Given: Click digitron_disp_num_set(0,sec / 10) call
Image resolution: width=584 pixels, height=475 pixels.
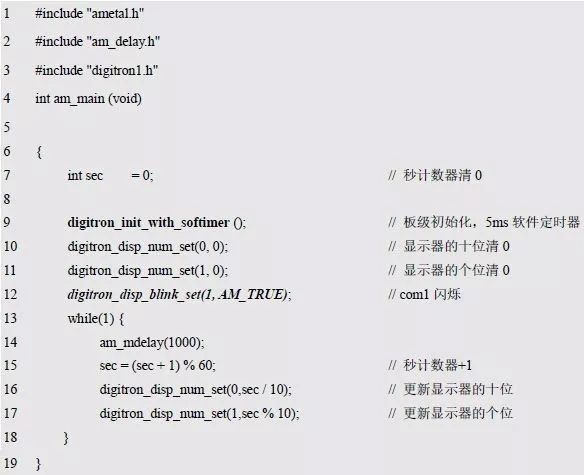Looking at the screenshot, I should point(196,390).
